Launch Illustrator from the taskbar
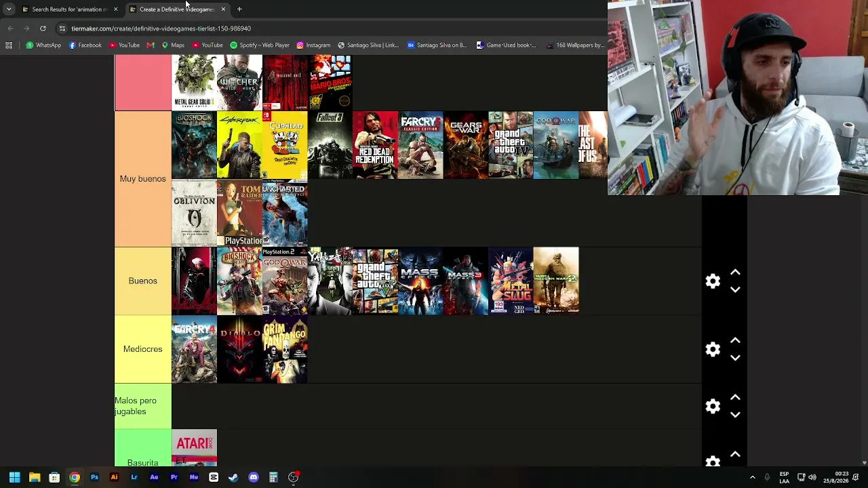This screenshot has width=868, height=488. [114, 477]
